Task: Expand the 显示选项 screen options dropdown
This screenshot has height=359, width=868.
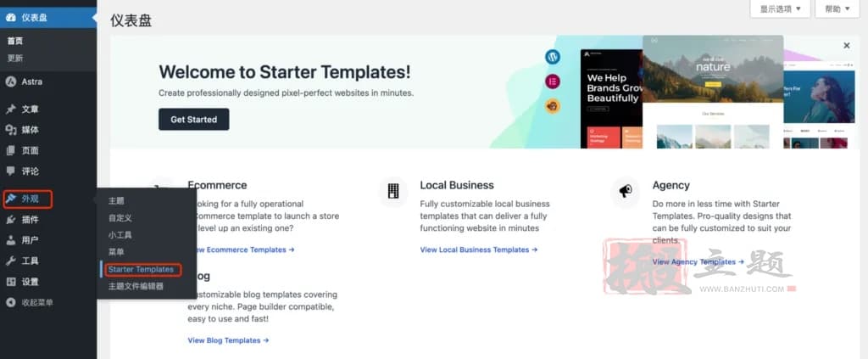Action: pos(780,8)
